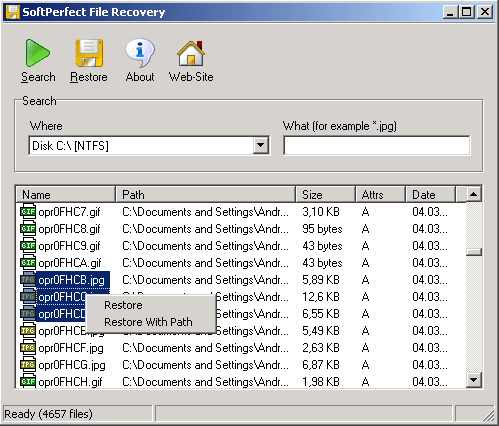Sort files by the Size column header
The height and width of the screenshot is (426, 499).
(x=325, y=194)
